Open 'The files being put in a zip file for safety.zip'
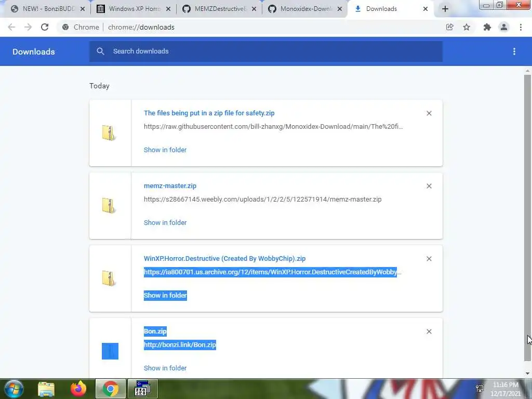 pos(209,113)
